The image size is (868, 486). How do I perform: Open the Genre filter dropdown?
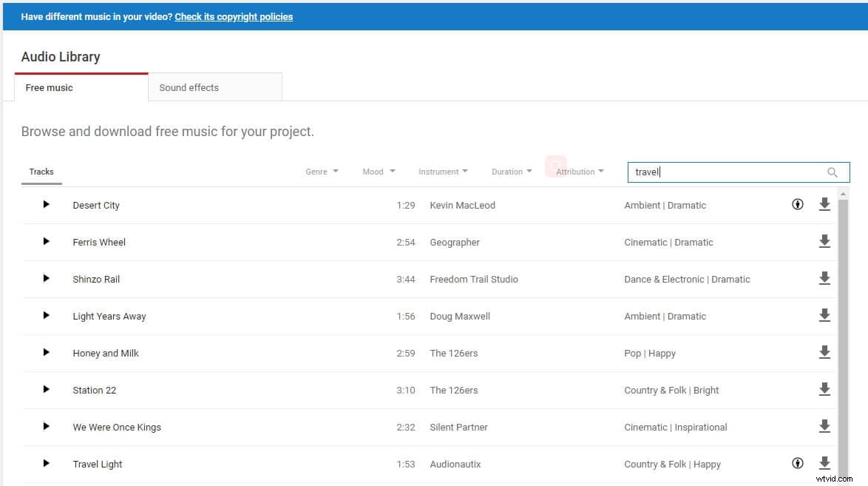322,172
